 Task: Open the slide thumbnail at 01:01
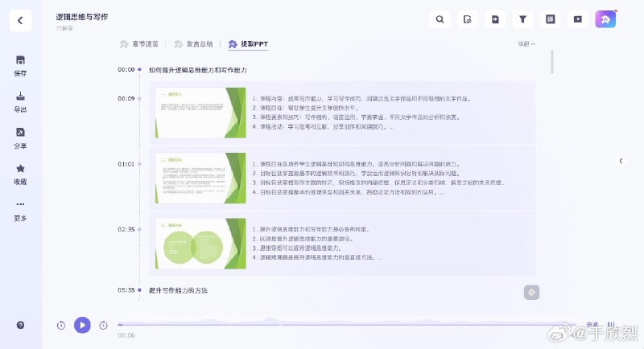200,178
